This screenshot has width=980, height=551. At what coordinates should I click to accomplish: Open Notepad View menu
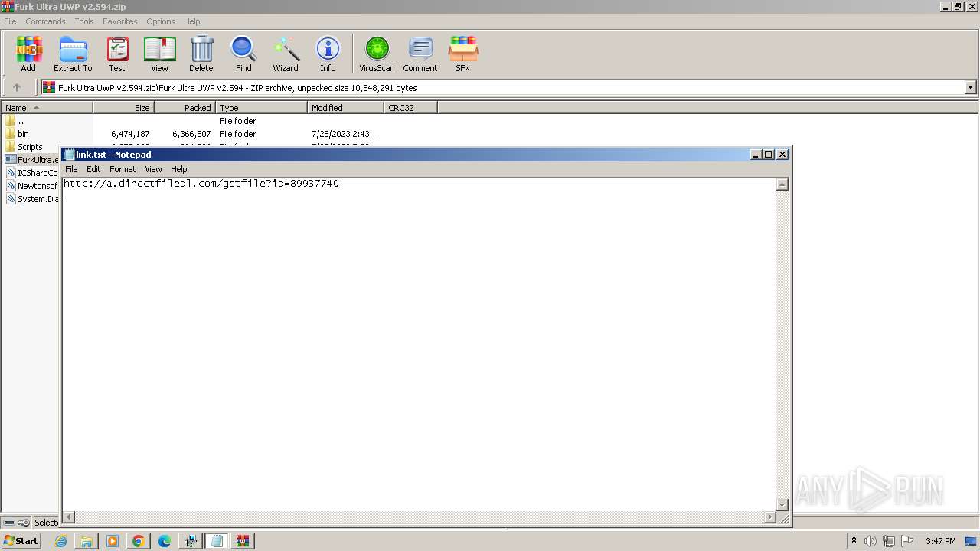pyautogui.click(x=153, y=169)
